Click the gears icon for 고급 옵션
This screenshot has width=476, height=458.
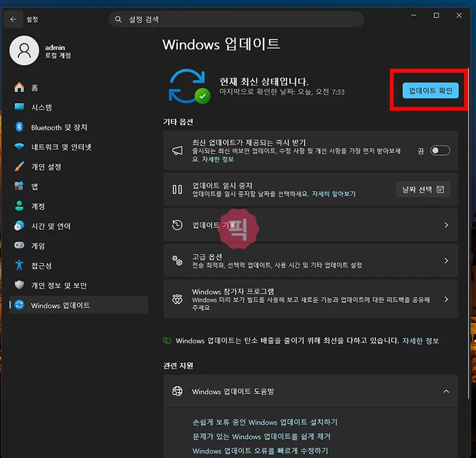click(177, 261)
